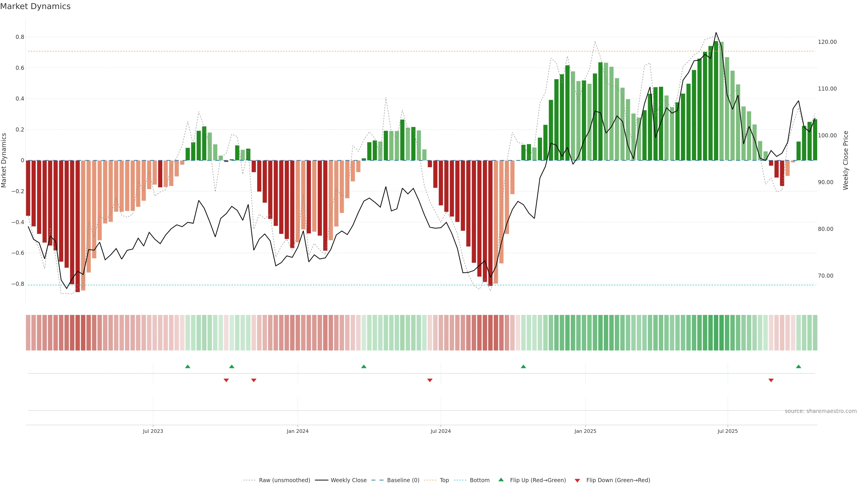Click the red flip-down marker near Jul 2024
868x488 pixels.
coord(430,380)
